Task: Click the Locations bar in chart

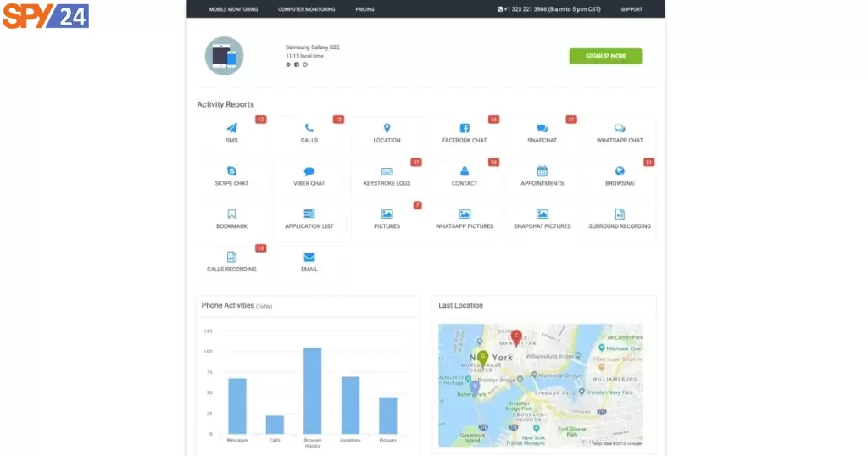Action: 350,406
